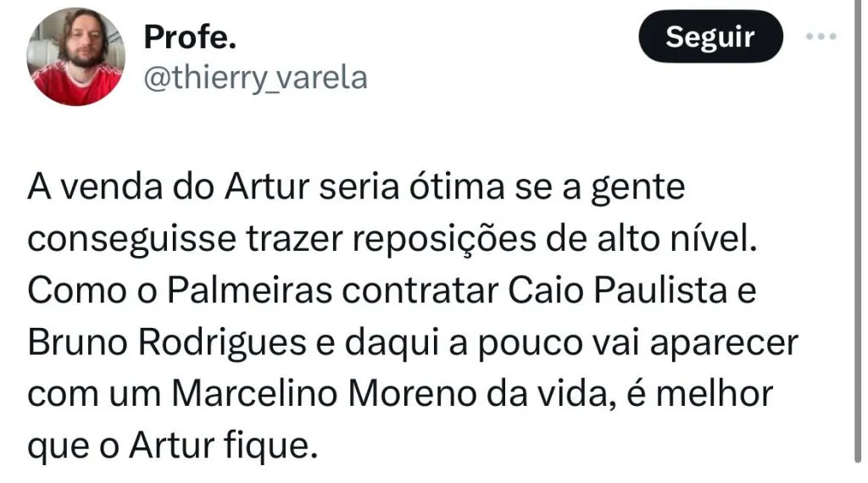Click the Profe. profile avatar photo
The image size is (868, 483).
point(76,57)
